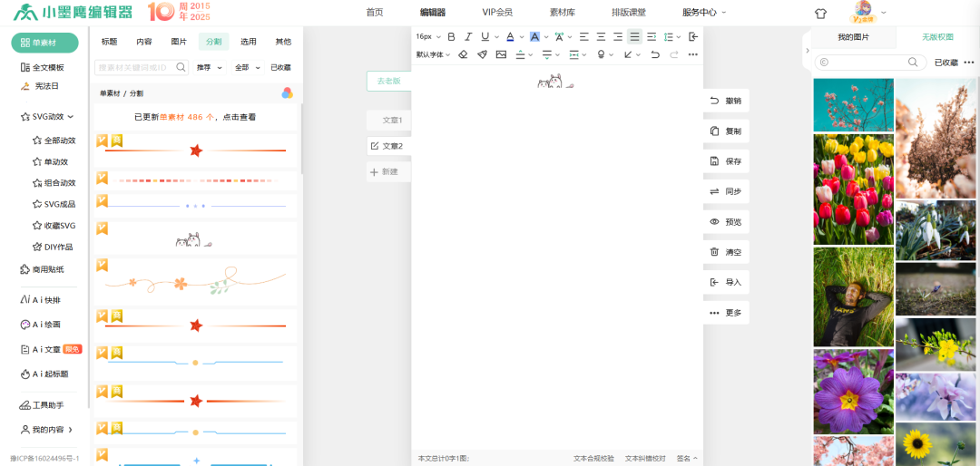The height and width of the screenshot is (466, 980).
Task: Center align text
Action: coord(601,37)
